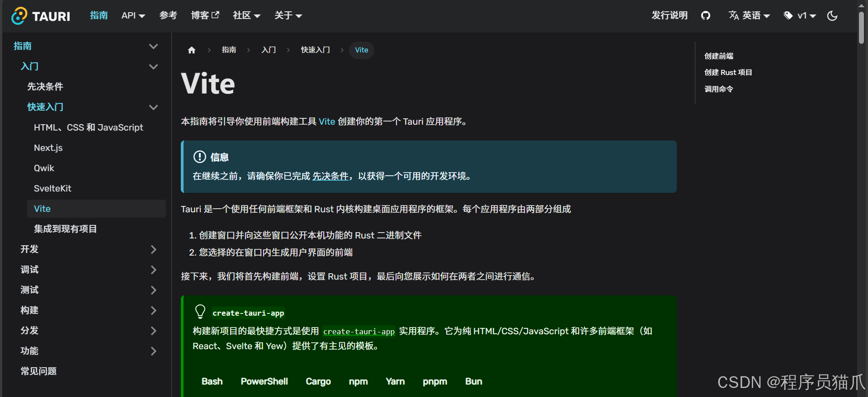Toggle dark mode with moon icon
868x397 pixels.
coord(832,16)
